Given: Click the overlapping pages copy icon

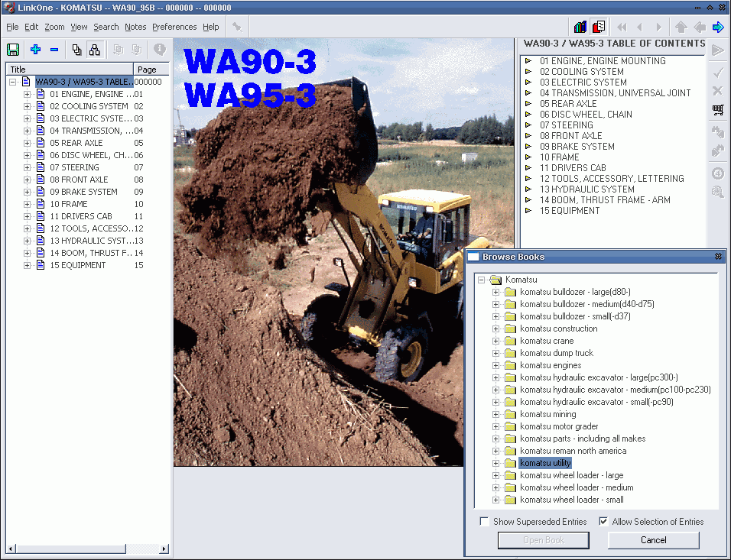Looking at the screenshot, I should pos(77,50).
